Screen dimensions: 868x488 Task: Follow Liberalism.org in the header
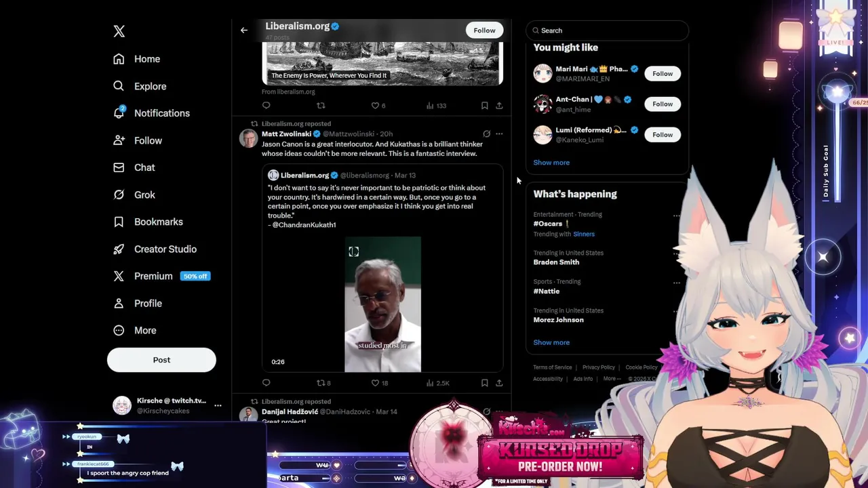(x=484, y=30)
